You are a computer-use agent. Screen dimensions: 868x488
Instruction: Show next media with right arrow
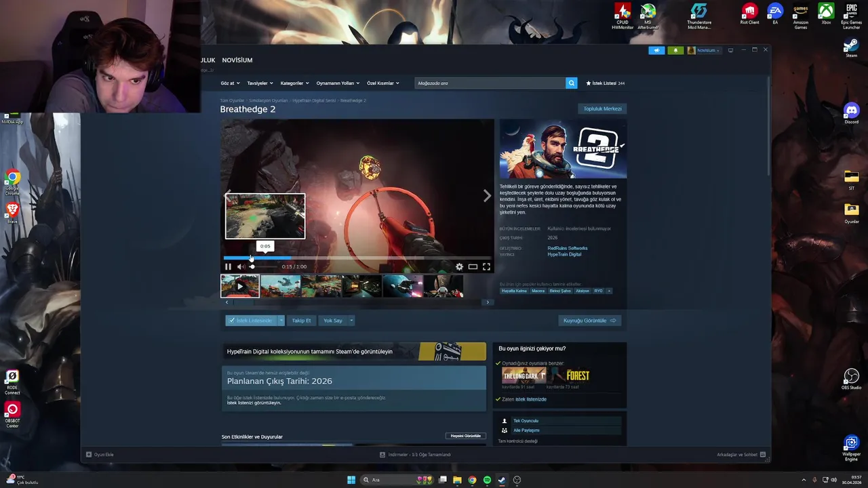click(487, 196)
